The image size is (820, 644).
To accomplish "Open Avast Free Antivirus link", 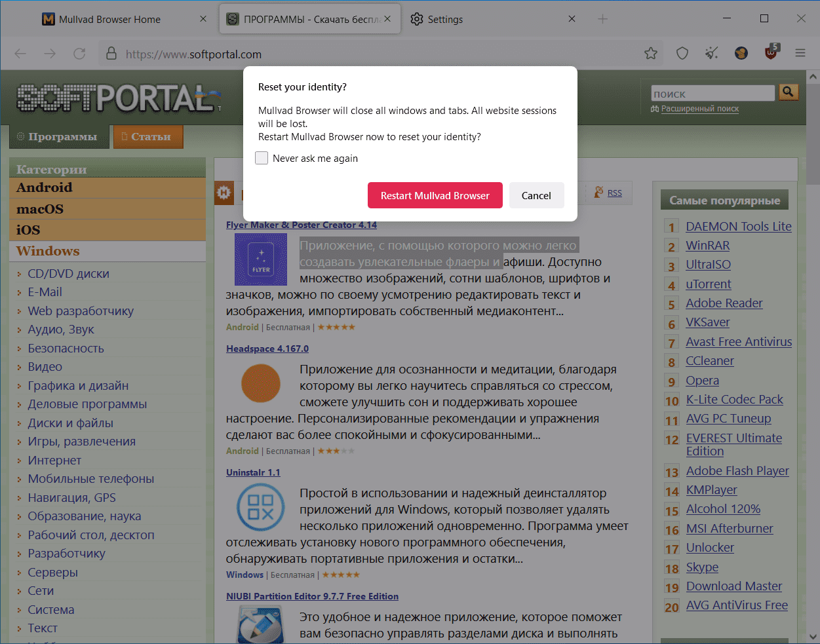I will (739, 341).
